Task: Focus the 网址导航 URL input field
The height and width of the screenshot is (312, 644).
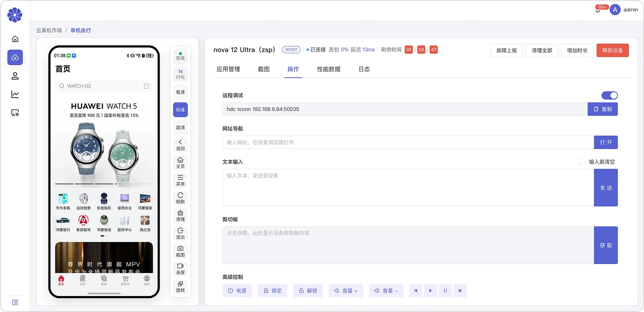Action: click(x=408, y=142)
